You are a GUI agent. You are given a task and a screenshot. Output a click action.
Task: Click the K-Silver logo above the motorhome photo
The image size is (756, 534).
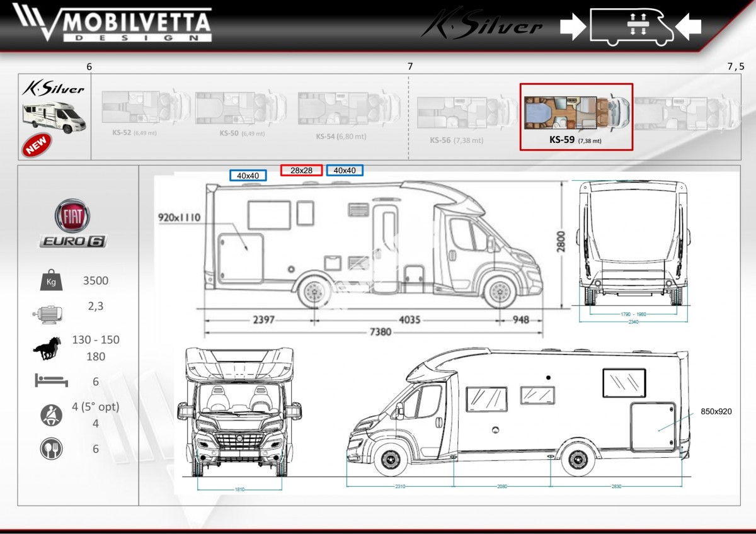click(x=54, y=88)
